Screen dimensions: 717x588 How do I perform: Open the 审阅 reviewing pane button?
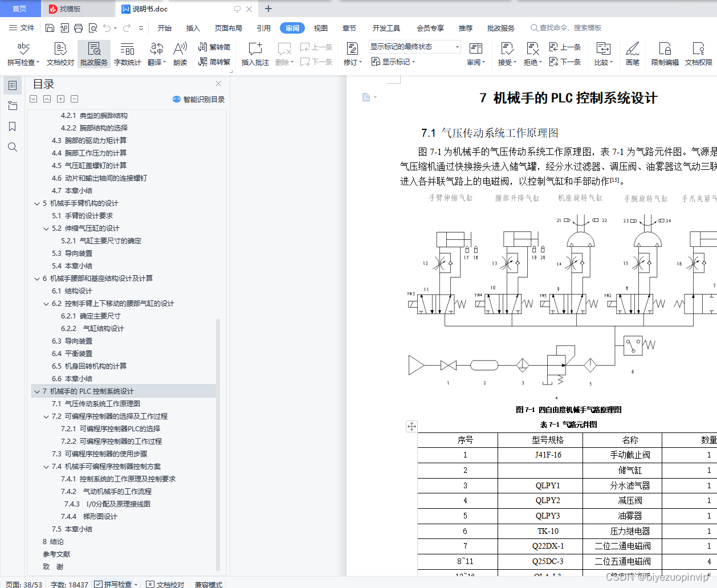click(x=475, y=54)
